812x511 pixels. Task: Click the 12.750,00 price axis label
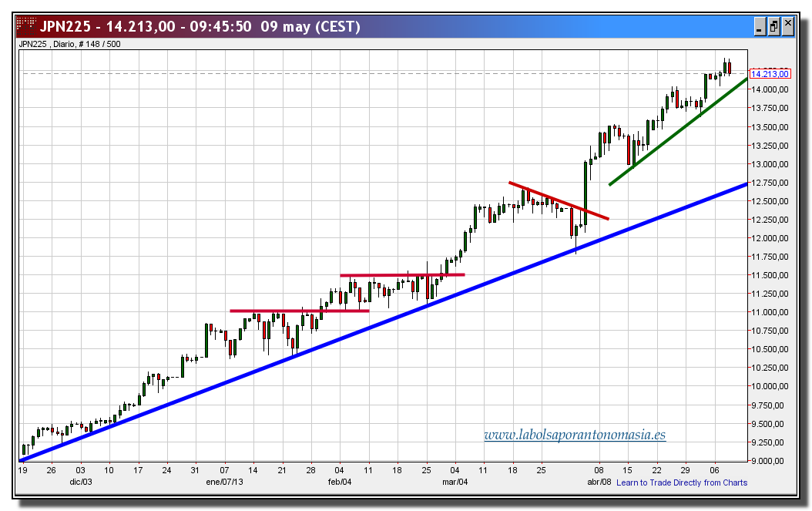[x=770, y=183]
